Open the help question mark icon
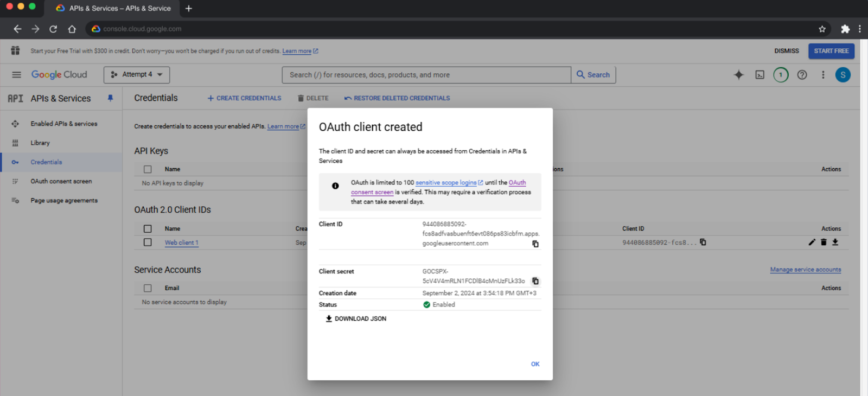 (x=802, y=75)
